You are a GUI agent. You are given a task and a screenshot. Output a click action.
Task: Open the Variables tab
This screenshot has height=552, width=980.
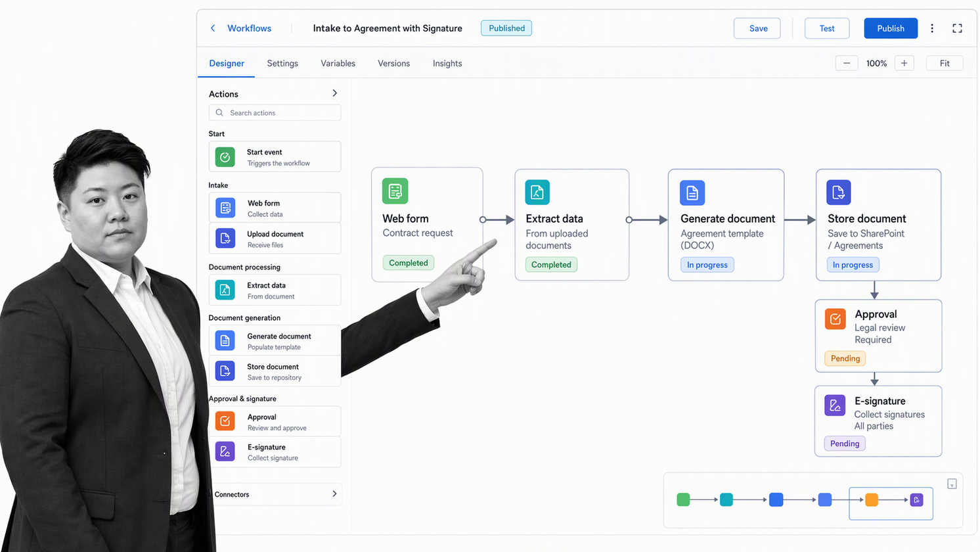click(x=338, y=64)
